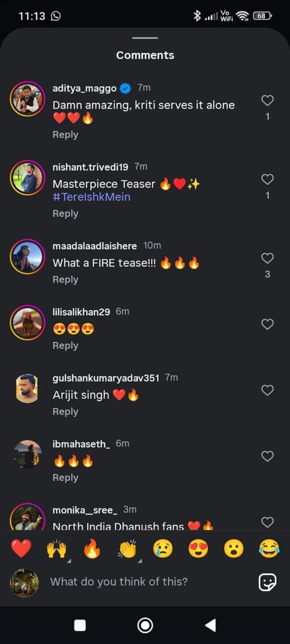The width and height of the screenshot is (290, 644).
Task: Like aditya_maggo's comment
Action: [x=267, y=101]
